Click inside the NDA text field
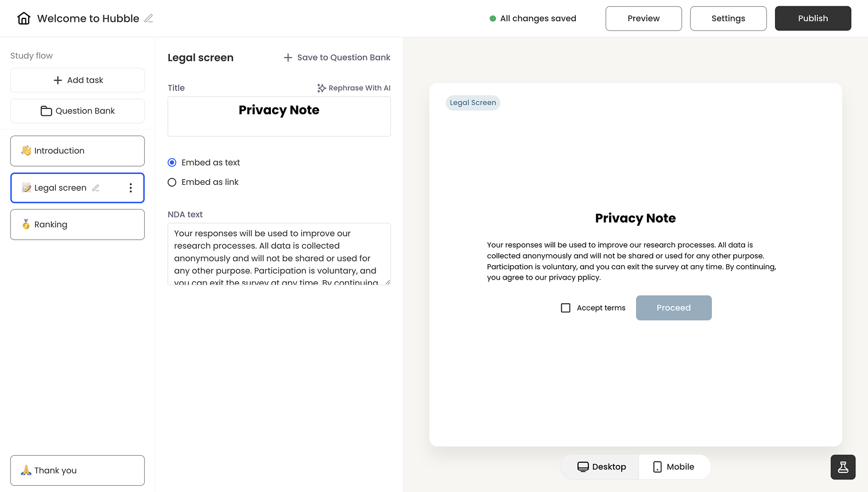 pos(279,254)
